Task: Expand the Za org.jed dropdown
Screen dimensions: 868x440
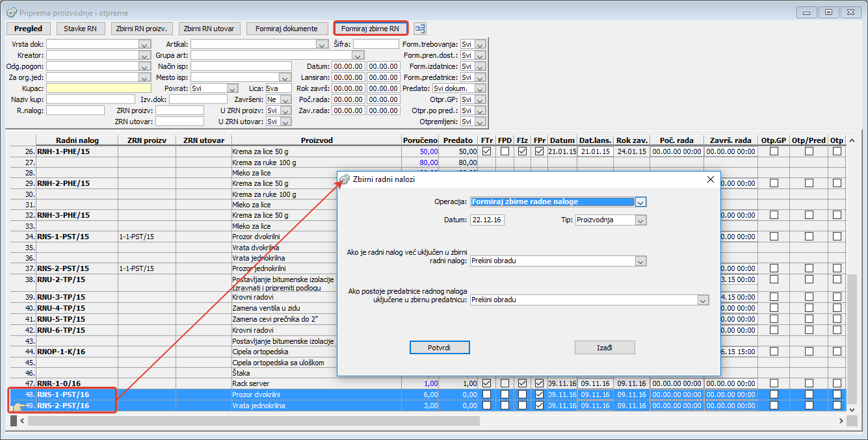Action: (x=145, y=77)
